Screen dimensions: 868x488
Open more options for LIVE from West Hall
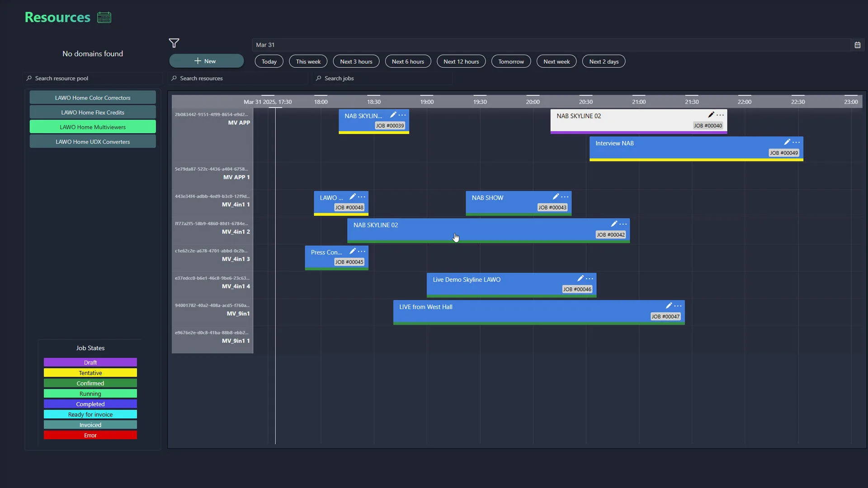pos(678,306)
